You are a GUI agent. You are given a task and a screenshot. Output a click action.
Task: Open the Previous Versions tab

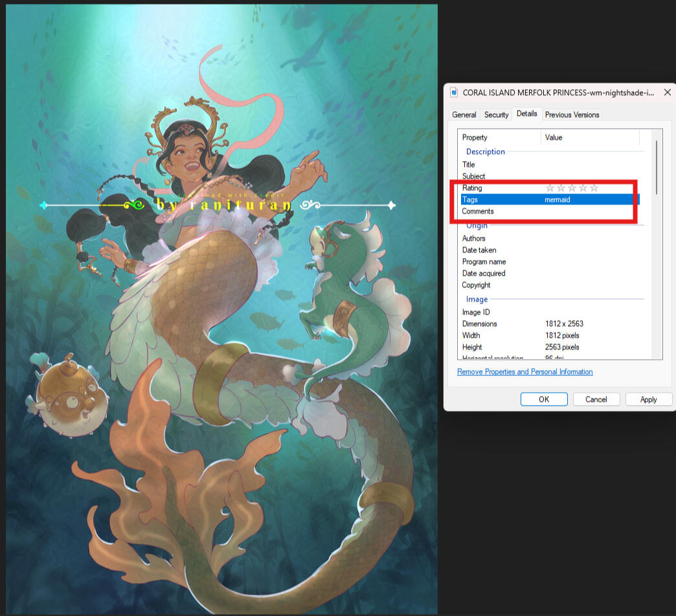tap(572, 115)
